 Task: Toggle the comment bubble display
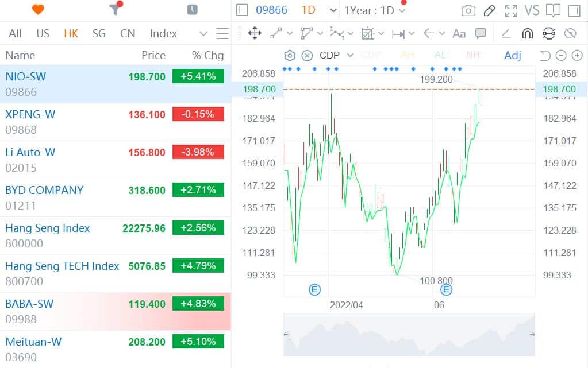tap(482, 34)
